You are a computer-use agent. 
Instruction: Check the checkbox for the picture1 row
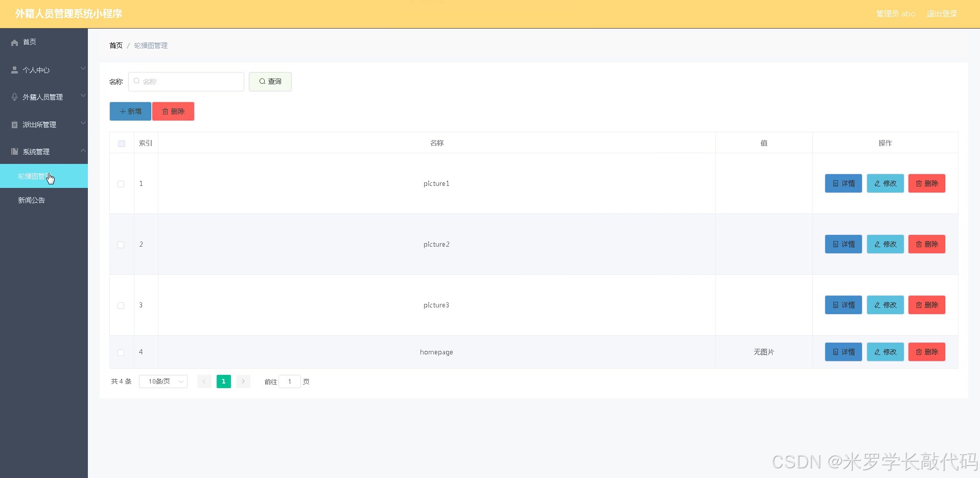pos(121,184)
